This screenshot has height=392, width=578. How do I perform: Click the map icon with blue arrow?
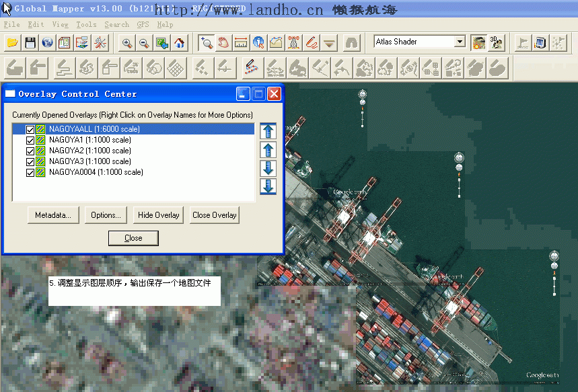[161, 43]
